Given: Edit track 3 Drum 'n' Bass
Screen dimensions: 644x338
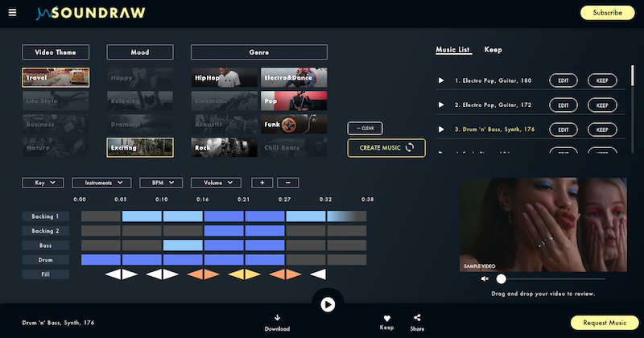Looking at the screenshot, I should click(x=563, y=130).
